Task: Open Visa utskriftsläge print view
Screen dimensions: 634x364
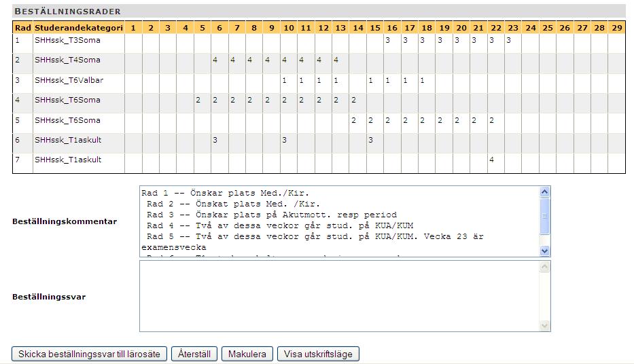Action: [318, 354]
